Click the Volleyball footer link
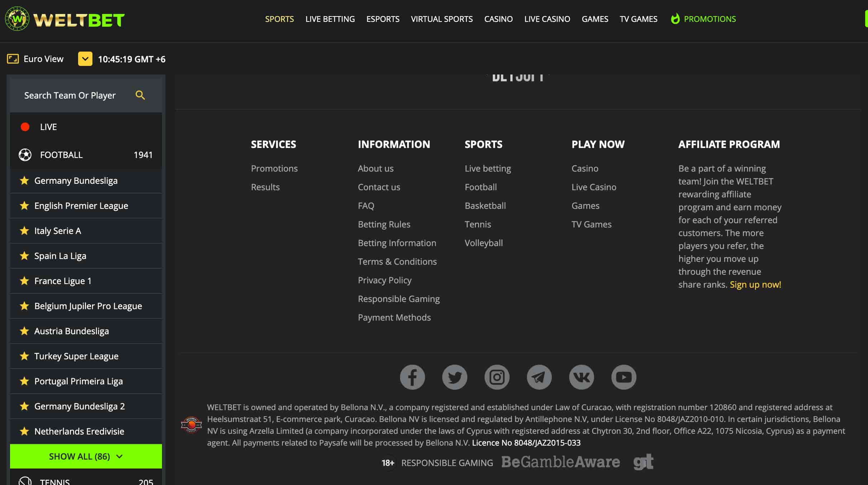Image resolution: width=868 pixels, height=485 pixels. click(x=483, y=243)
